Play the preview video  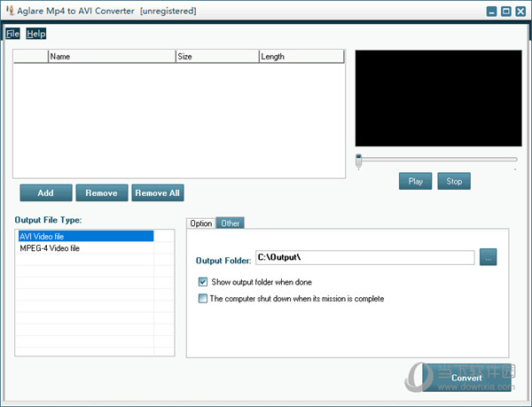point(415,181)
